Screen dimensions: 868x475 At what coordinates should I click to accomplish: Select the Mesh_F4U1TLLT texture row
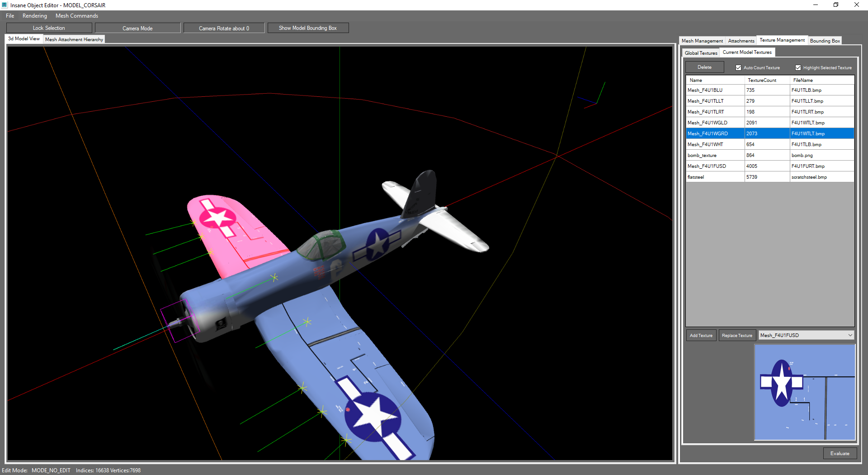(x=770, y=101)
